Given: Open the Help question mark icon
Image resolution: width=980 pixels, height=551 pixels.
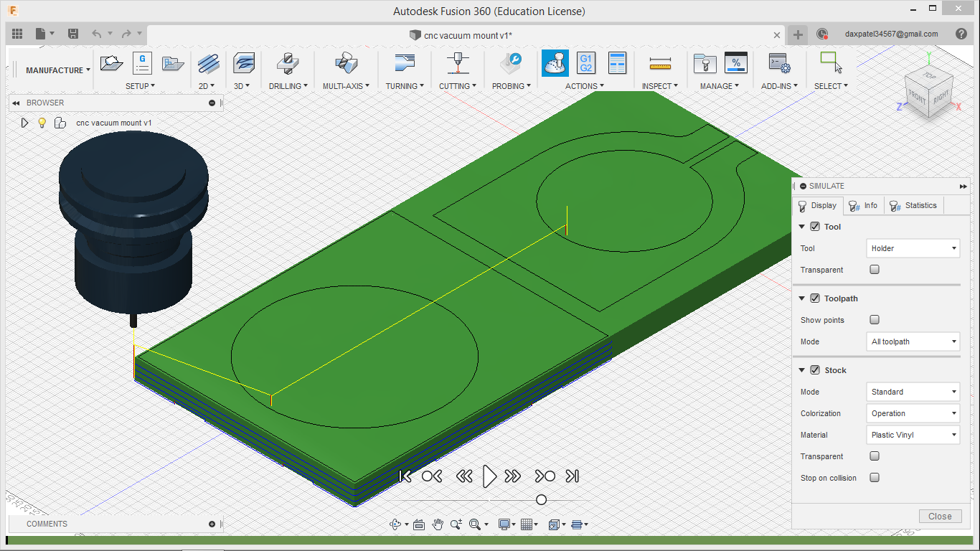Looking at the screenshot, I should (961, 34).
